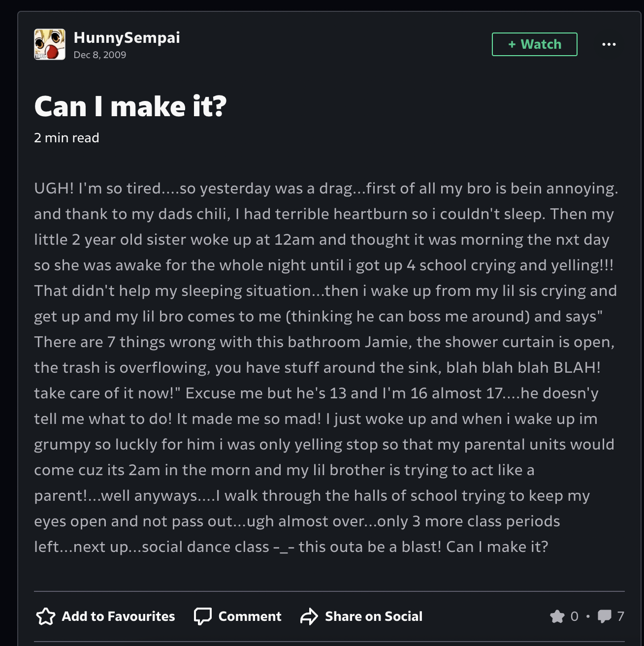Viewport: 644px width, 646px height.
Task: Select the Add to Favourites label
Action: pos(118,616)
